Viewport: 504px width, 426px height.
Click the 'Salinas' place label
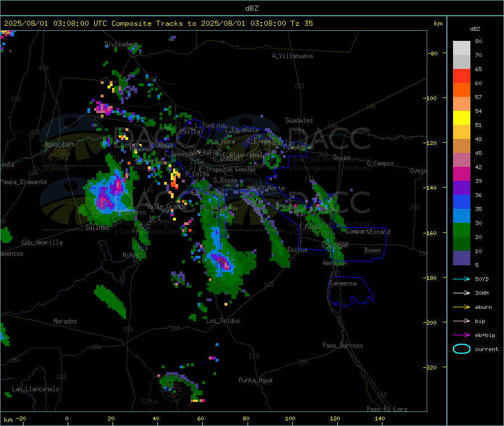click(x=97, y=227)
